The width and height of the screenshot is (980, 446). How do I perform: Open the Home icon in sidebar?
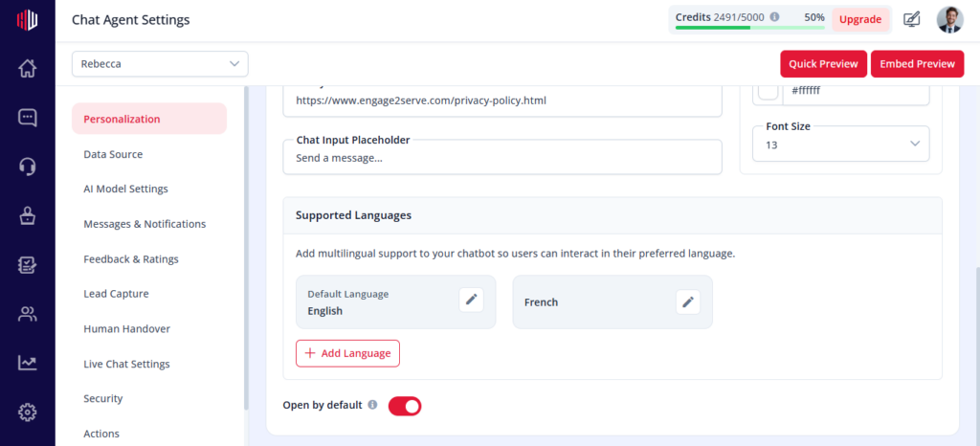pos(27,68)
